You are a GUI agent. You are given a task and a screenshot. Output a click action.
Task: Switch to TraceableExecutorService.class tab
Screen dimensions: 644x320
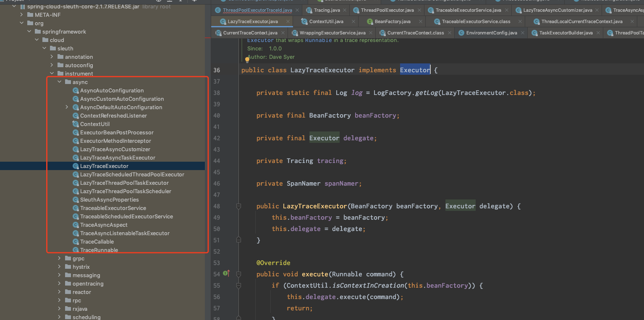coord(476,21)
